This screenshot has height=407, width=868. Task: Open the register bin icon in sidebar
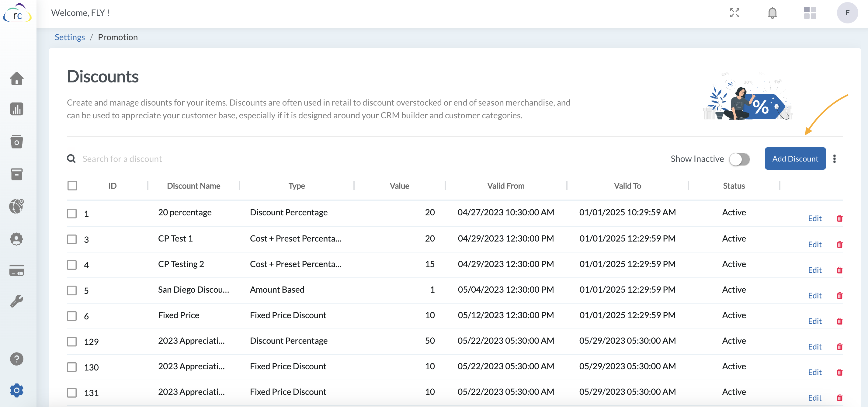tap(16, 142)
